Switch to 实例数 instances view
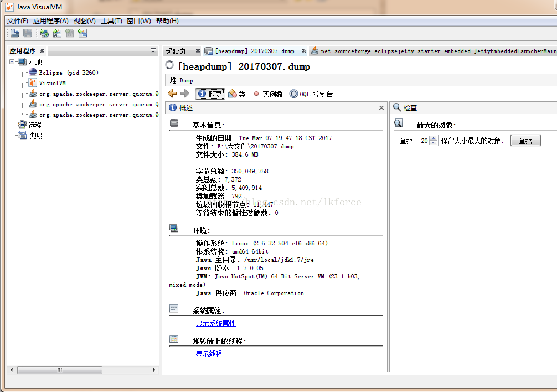 coord(268,94)
